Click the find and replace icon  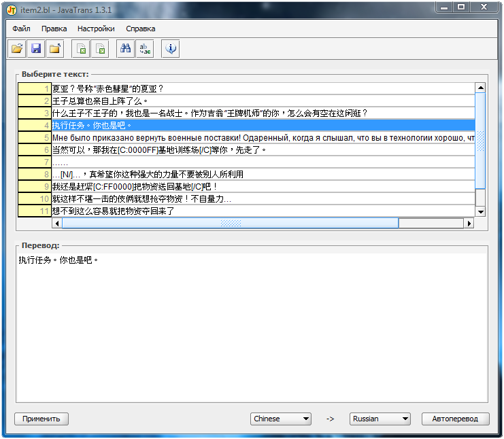(145, 48)
